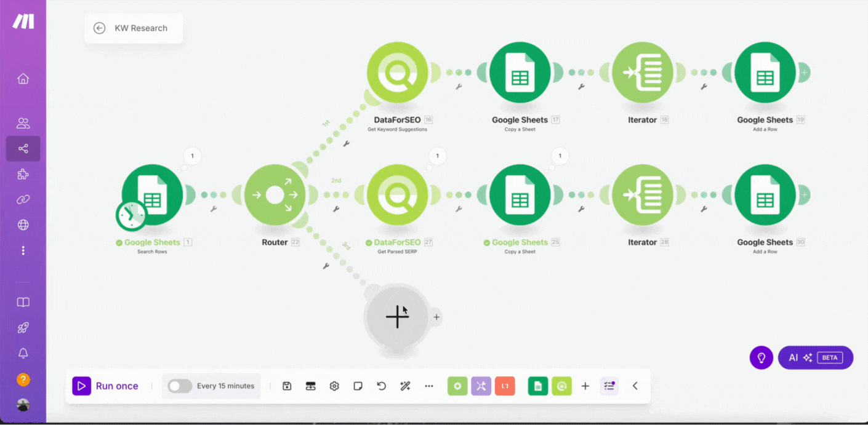Screen dimensions: 868x425
Task: Open the Router module 22
Action: pyautogui.click(x=275, y=195)
